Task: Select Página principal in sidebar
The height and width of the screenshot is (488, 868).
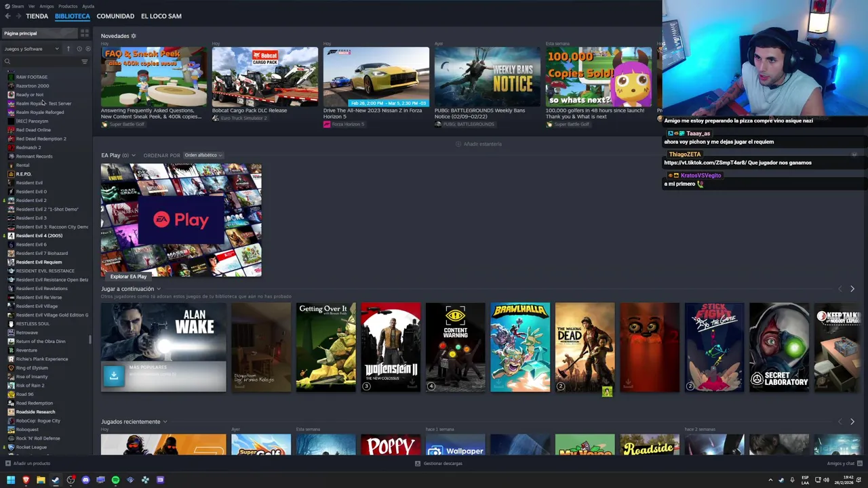Action: pos(39,33)
